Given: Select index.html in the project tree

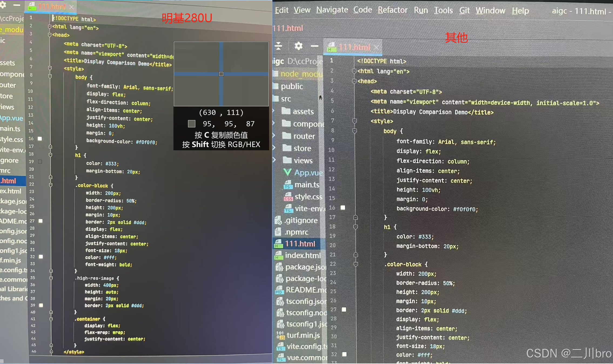Looking at the screenshot, I should 303,255.
